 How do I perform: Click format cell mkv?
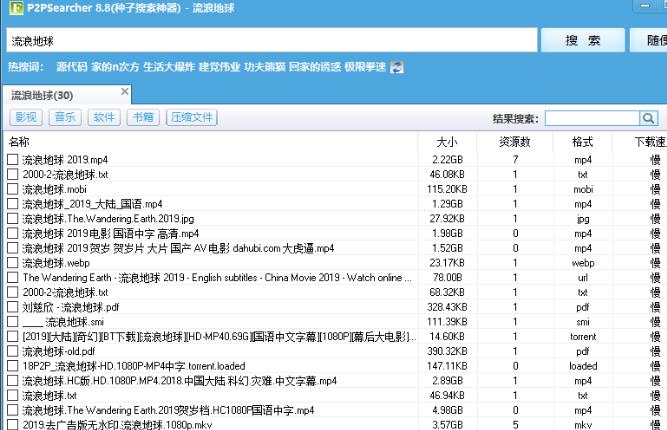[x=583, y=424]
